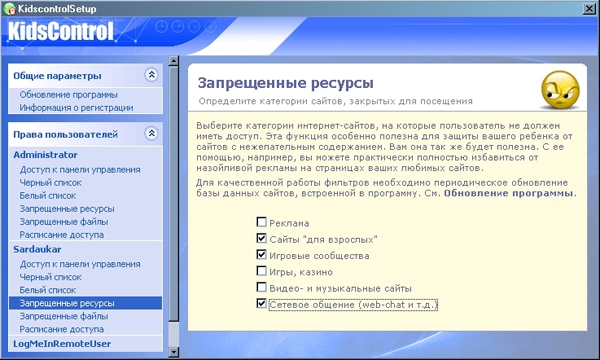600x360 pixels.
Task: Click the KidscontrolSetup title bar icon
Action: click(x=9, y=8)
